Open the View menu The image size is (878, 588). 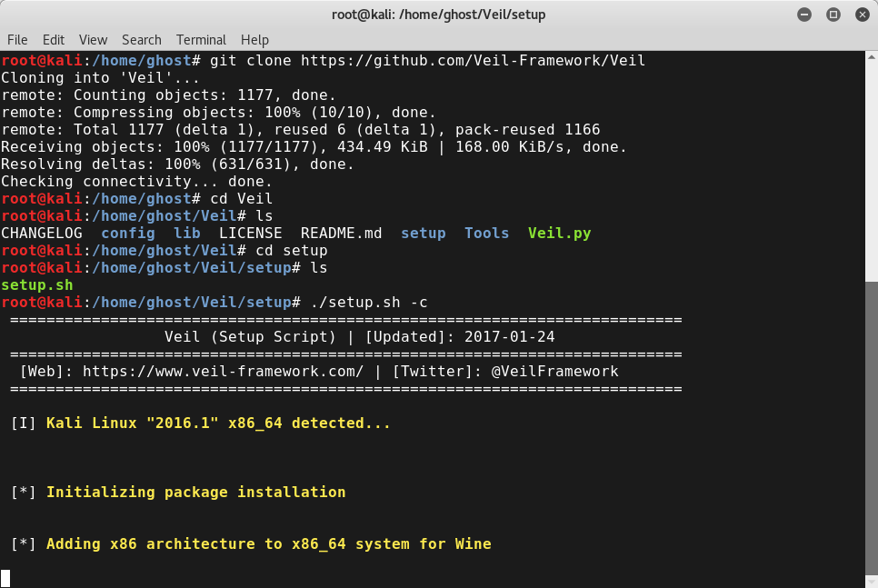click(x=93, y=40)
